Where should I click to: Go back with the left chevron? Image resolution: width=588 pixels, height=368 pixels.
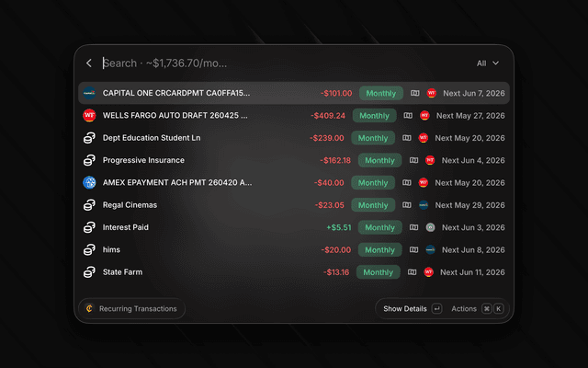click(x=89, y=63)
